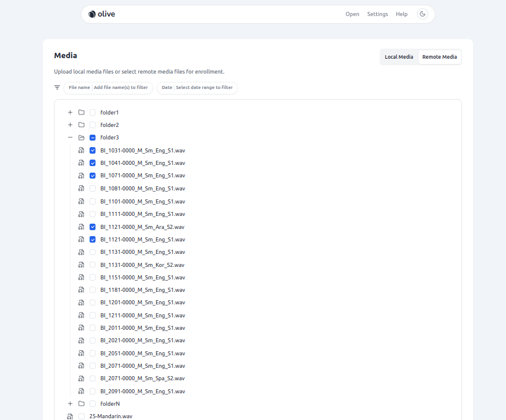506x420 pixels.
Task: Expand the folder1 tree node
Action: pos(70,112)
